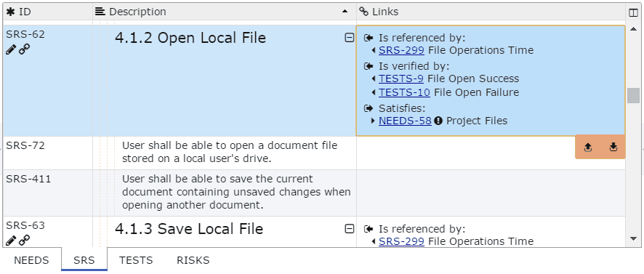Screen dimensions: 644x274
Task: Click the upload icon in the orange panel
Action: [x=588, y=147]
